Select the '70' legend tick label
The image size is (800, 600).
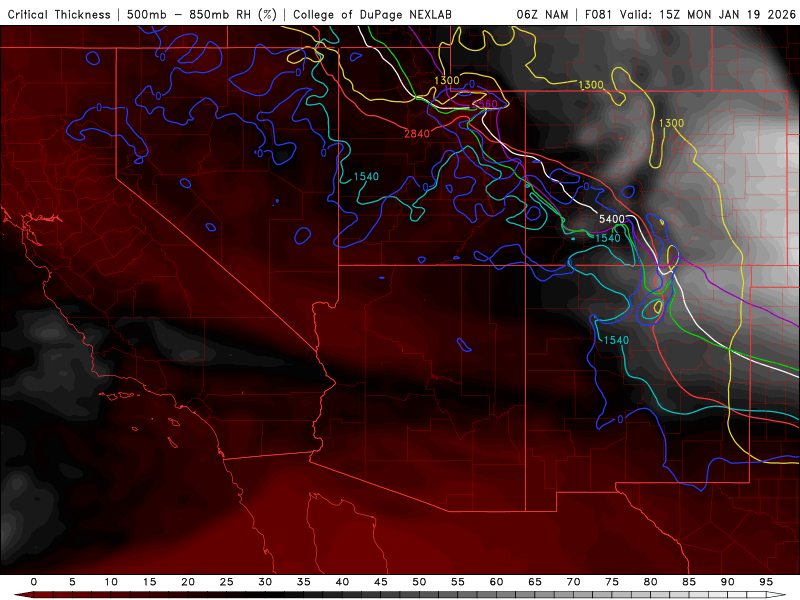573,582
